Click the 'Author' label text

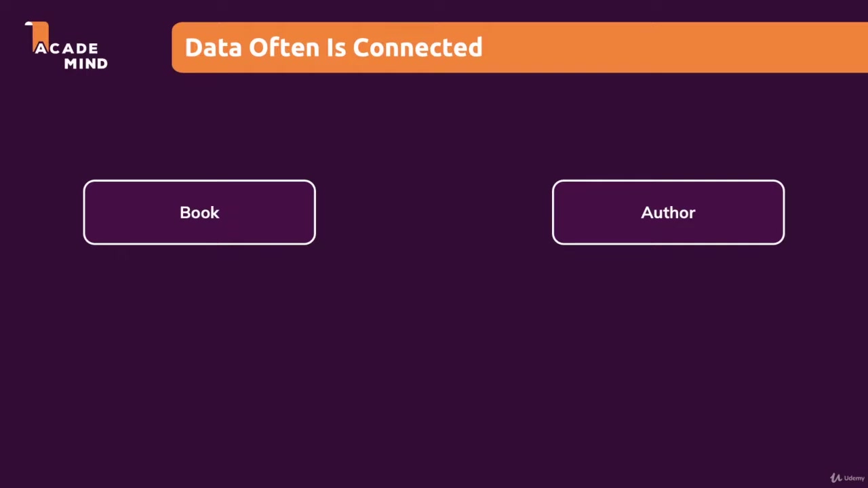pyautogui.click(x=668, y=213)
